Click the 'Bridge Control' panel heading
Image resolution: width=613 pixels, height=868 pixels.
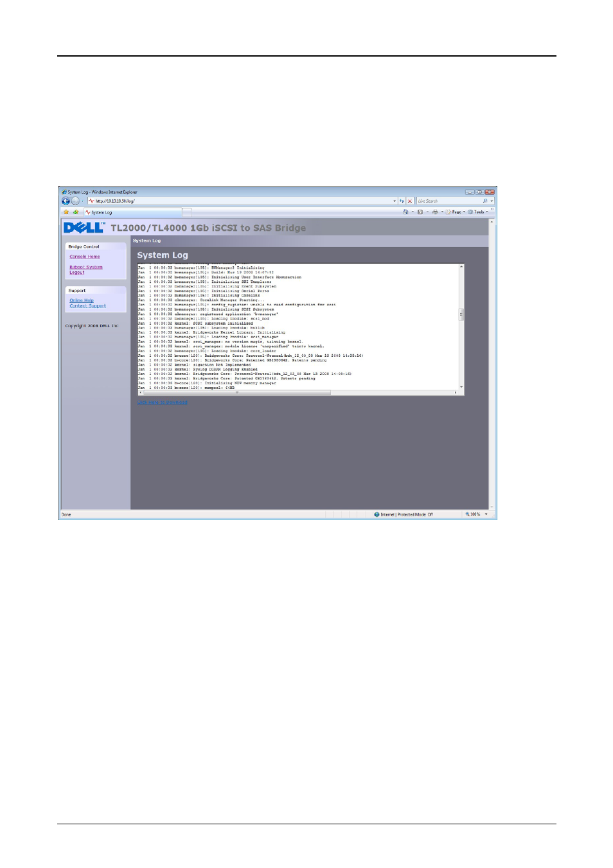coord(84,247)
